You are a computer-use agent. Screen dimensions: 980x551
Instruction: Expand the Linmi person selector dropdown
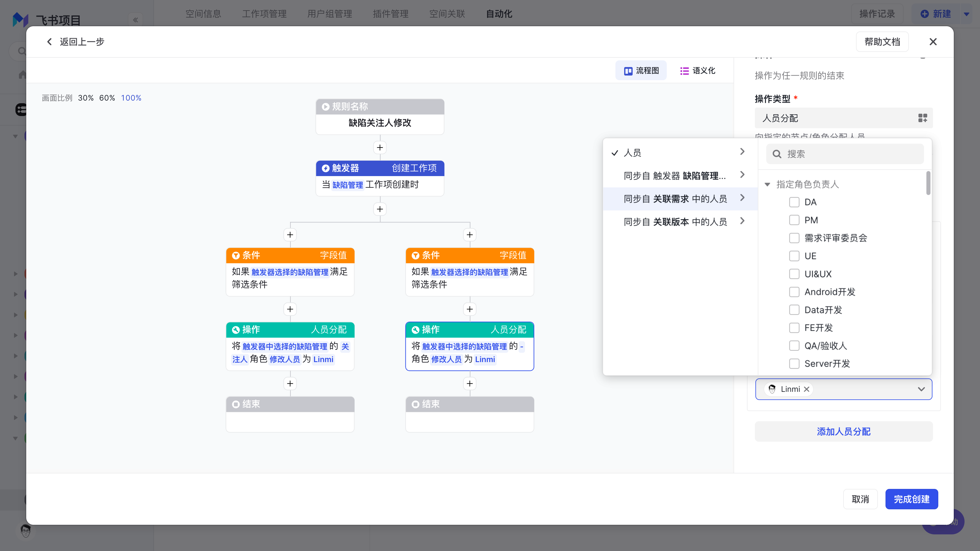[x=921, y=389]
